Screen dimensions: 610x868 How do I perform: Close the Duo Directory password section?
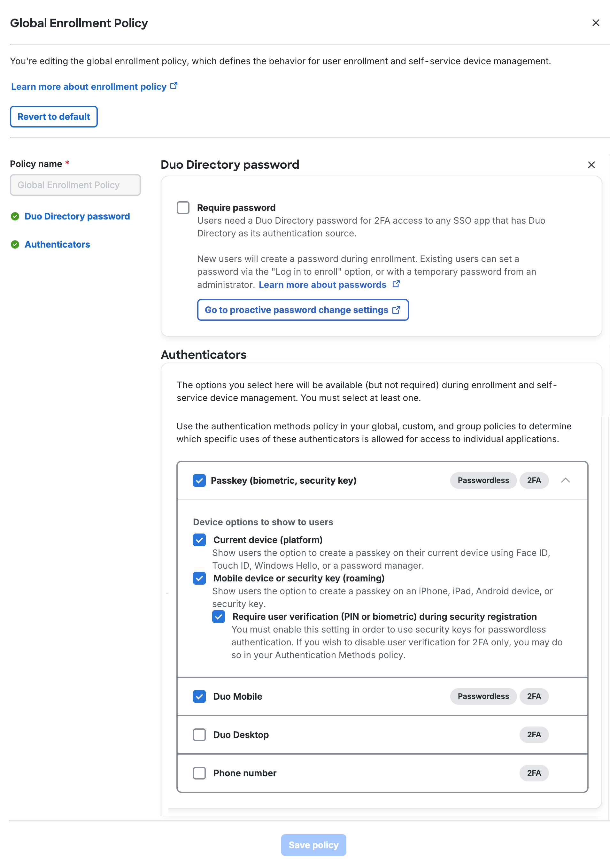tap(591, 165)
